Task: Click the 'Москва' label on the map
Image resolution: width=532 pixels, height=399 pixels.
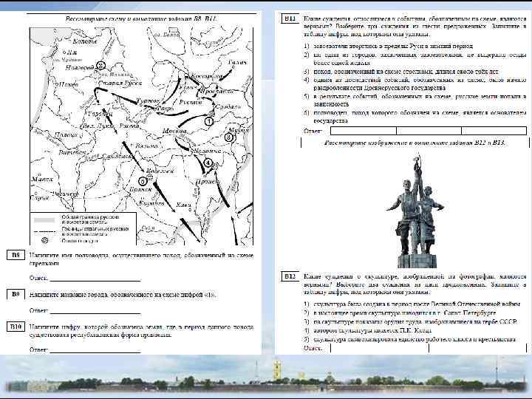Action: tap(174, 131)
